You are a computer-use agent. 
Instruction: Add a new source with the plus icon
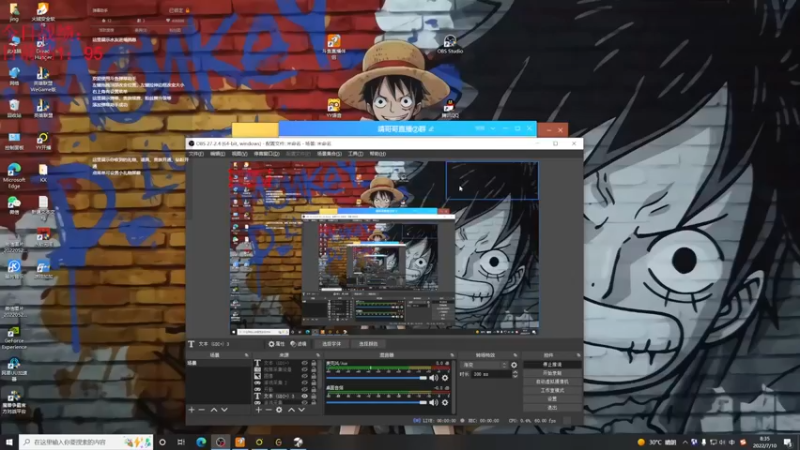(x=258, y=410)
